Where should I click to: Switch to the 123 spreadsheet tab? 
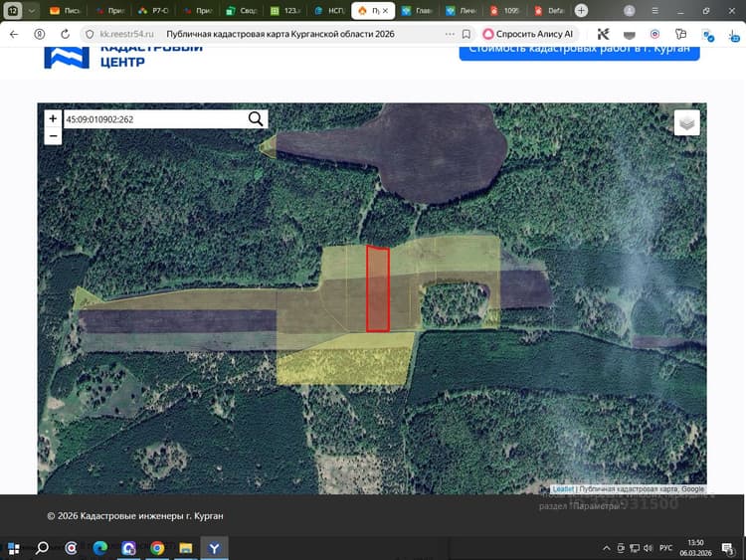[x=285, y=11]
